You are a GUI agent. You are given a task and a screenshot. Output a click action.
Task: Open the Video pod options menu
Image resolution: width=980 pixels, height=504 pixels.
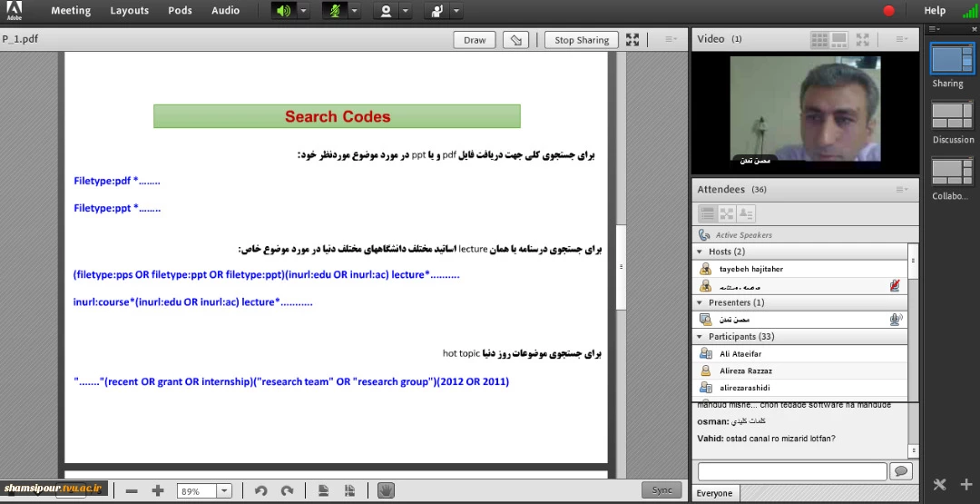pos(901,39)
